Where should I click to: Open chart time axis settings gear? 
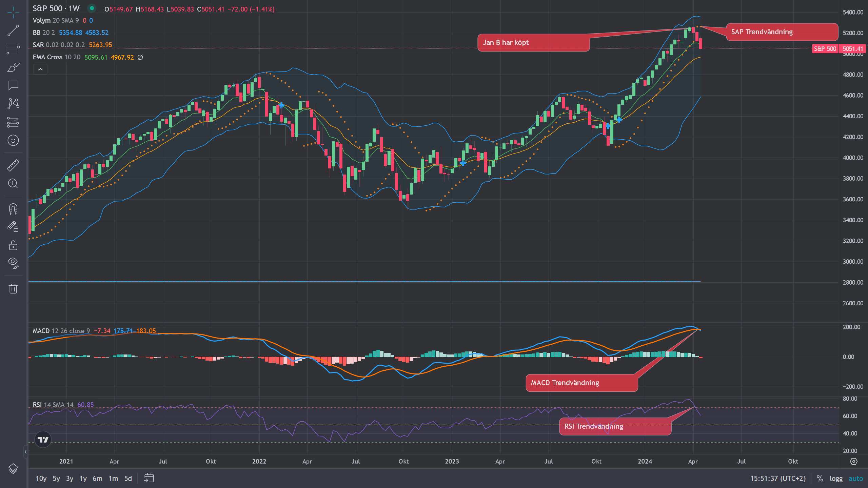[x=854, y=462]
